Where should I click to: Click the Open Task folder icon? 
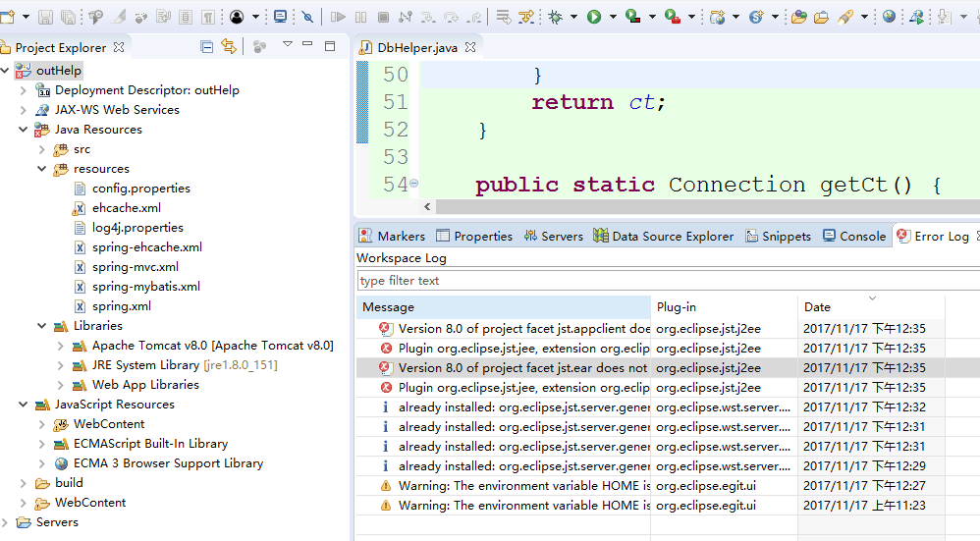click(821, 17)
